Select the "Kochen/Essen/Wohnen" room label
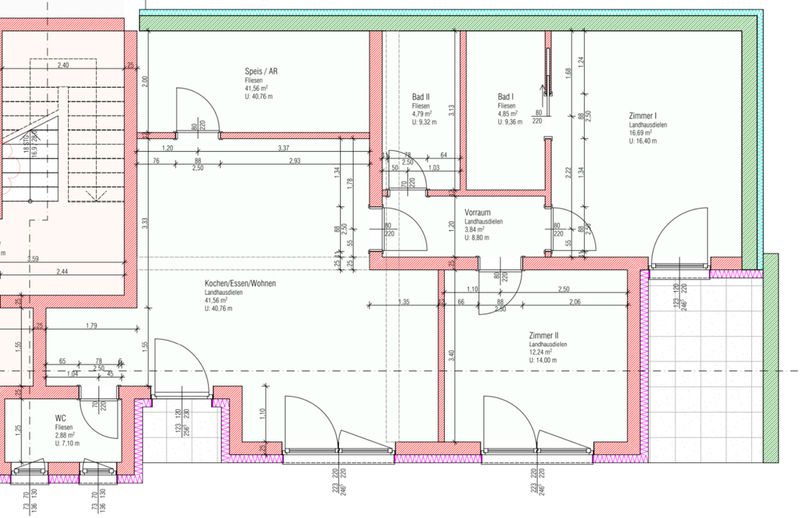The height and width of the screenshot is (518, 800). [239, 284]
